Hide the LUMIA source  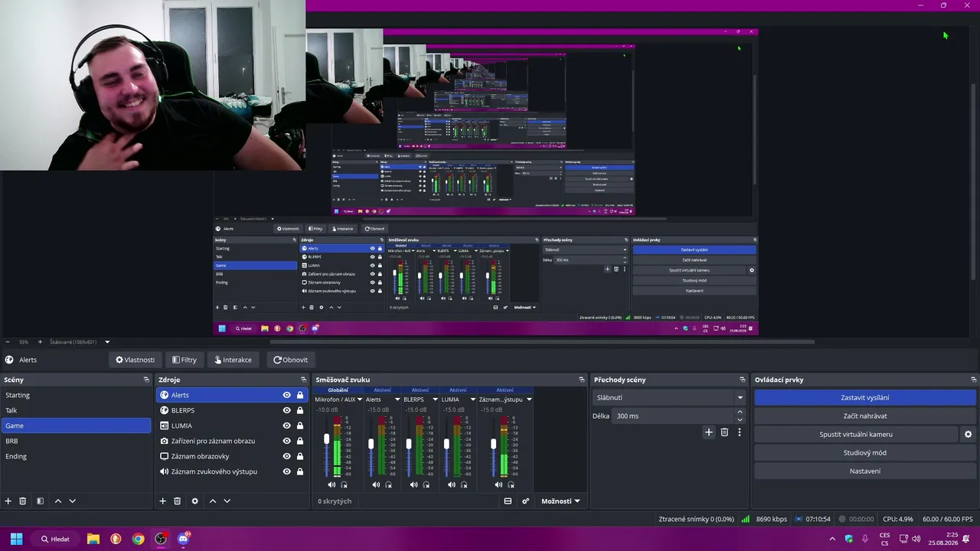[x=287, y=425]
